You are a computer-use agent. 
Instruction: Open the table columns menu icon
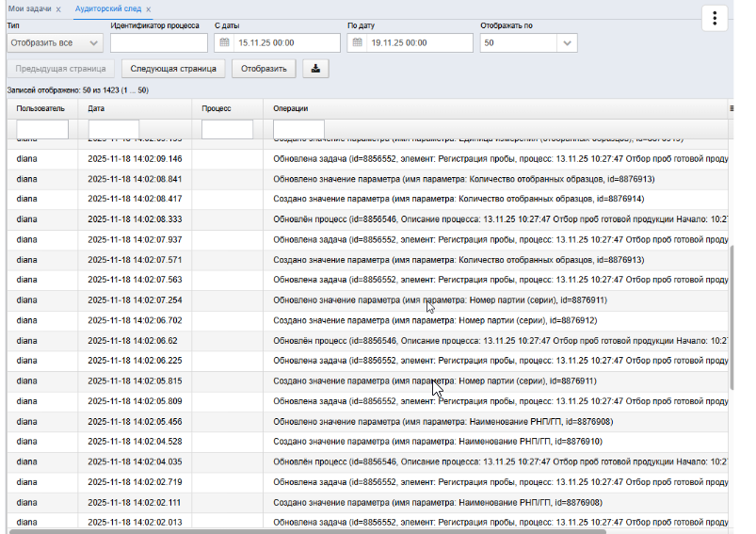click(732, 108)
